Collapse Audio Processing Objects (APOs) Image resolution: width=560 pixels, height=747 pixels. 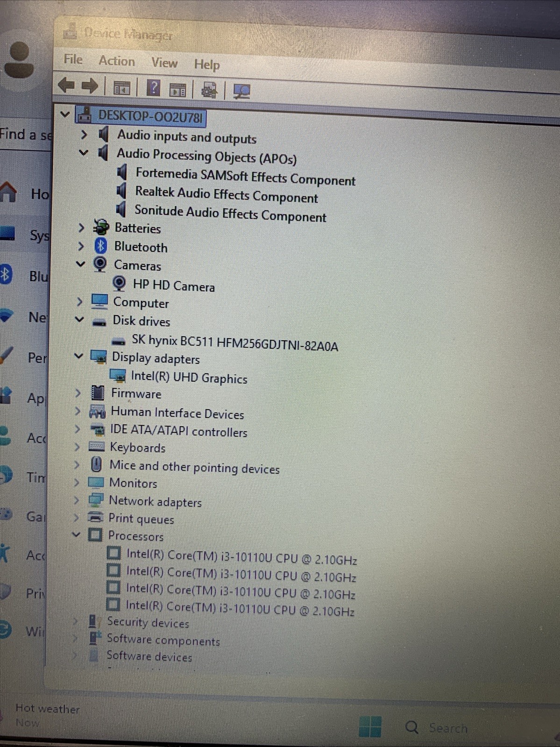coord(84,152)
